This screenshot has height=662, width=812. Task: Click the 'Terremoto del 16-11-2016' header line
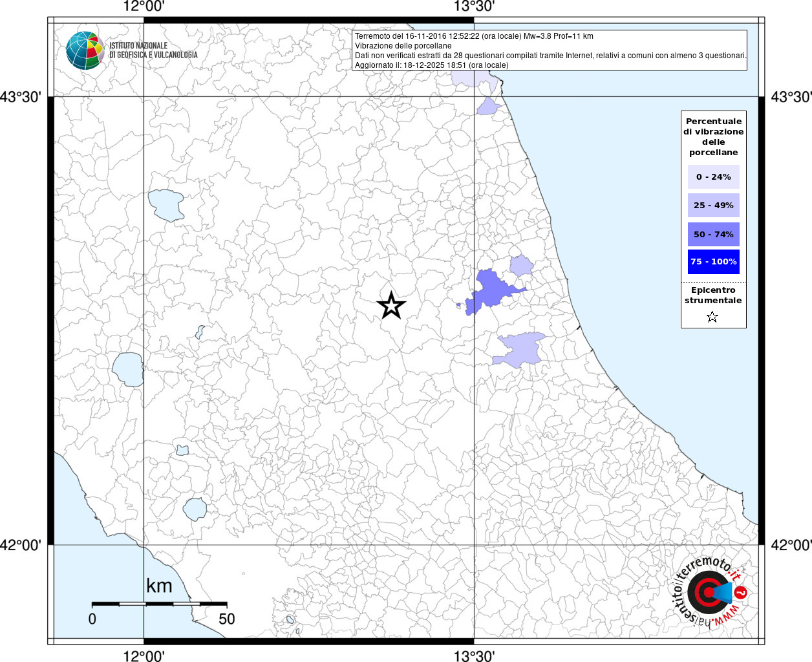(x=474, y=36)
